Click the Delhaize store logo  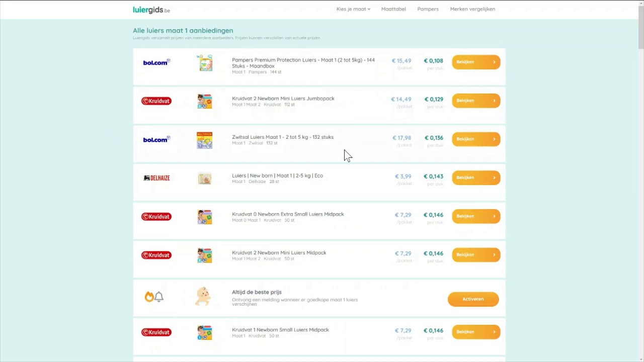click(x=156, y=178)
